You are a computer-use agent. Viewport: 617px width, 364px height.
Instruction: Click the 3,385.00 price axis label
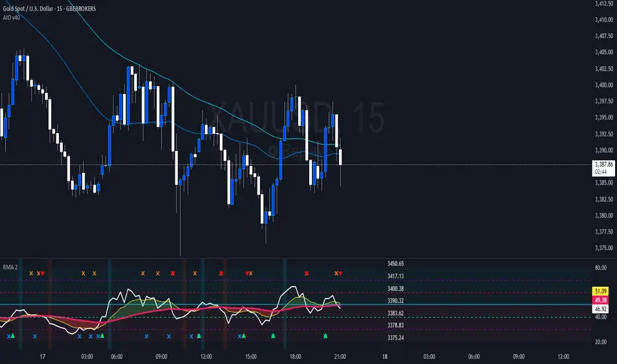coord(604,183)
